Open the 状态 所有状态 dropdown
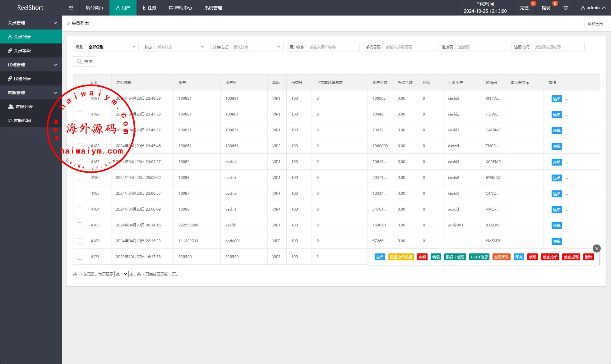 pyautogui.click(x=180, y=47)
